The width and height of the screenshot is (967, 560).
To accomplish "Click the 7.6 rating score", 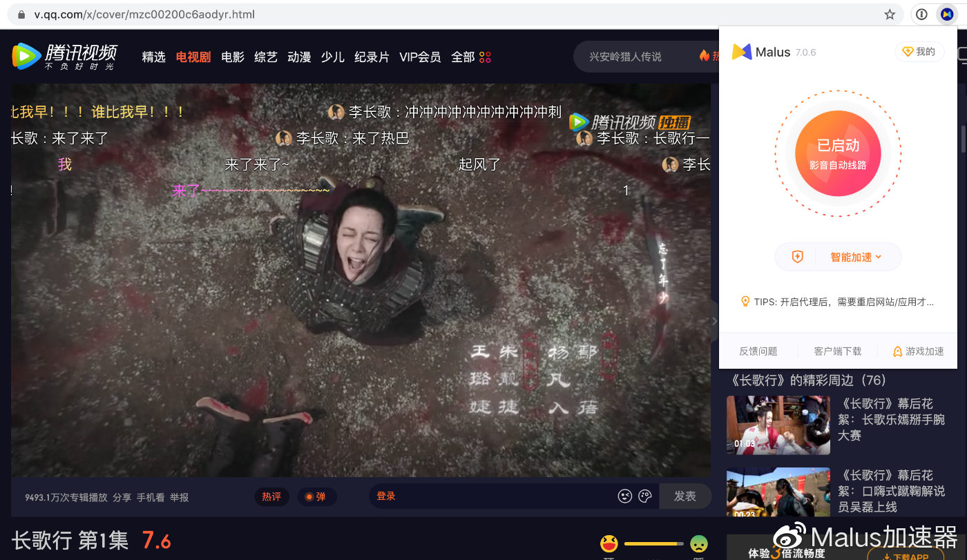I will point(157,540).
